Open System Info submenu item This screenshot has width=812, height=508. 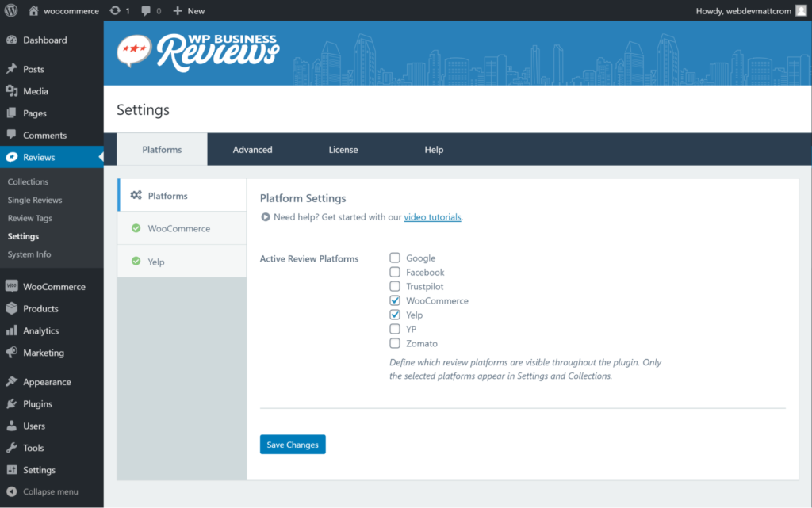point(29,254)
